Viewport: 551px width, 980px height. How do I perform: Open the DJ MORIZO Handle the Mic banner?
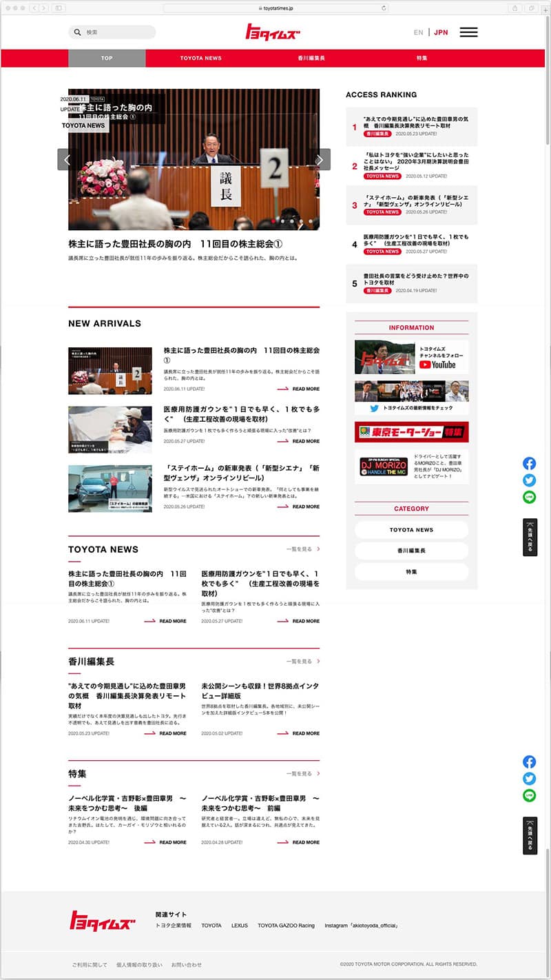412,467
